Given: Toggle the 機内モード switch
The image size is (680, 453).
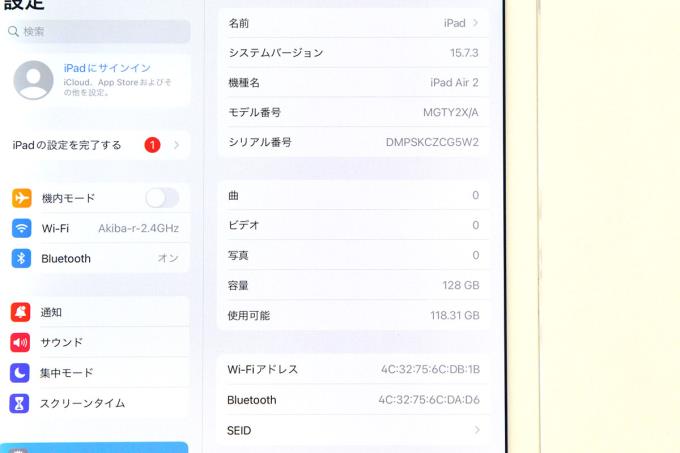Looking at the screenshot, I should [162, 198].
